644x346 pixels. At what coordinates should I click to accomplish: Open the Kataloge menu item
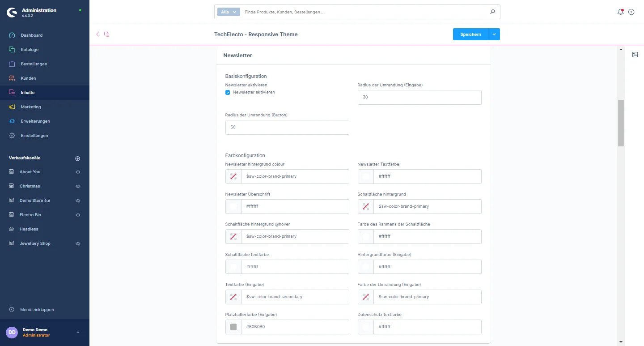coord(30,50)
